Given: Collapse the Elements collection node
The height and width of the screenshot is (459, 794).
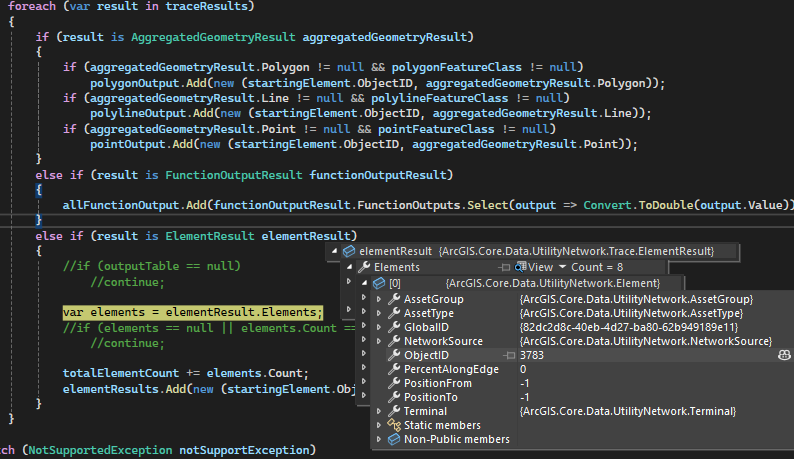Looking at the screenshot, I should click(x=349, y=266).
